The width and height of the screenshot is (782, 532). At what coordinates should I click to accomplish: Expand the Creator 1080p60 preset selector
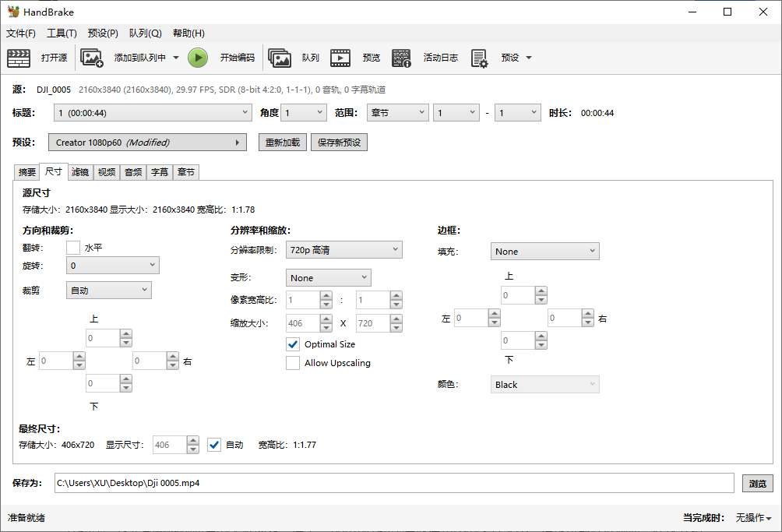(147, 143)
